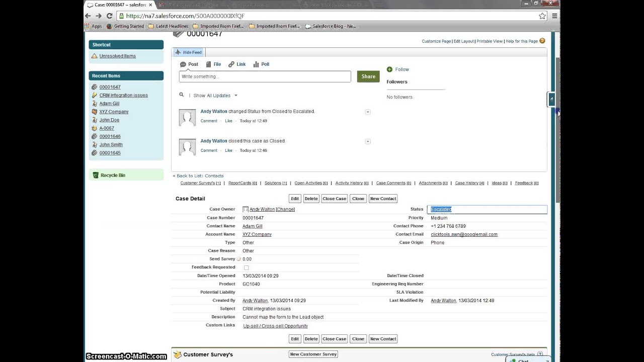Click the top Edit button
The height and width of the screenshot is (362, 644).
[x=295, y=199]
